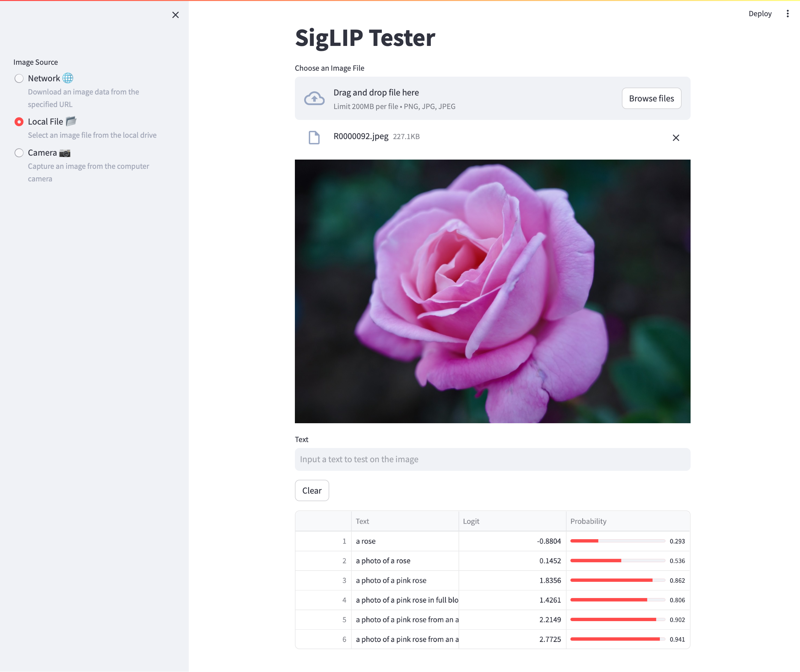Select the Camera image source radio
Screen dimensions: 800x672
tap(19, 153)
